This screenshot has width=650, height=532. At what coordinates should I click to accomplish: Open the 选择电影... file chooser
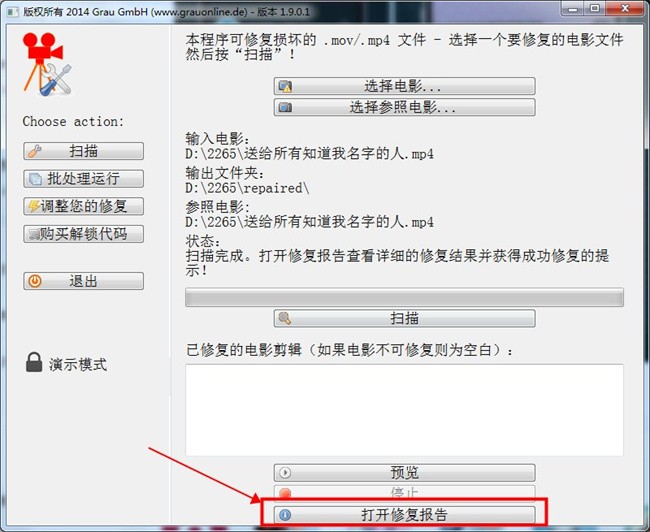pyautogui.click(x=404, y=86)
